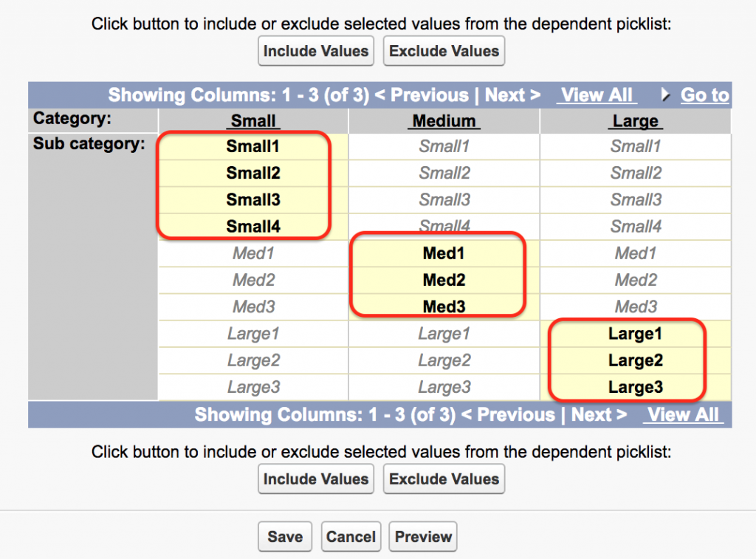Open View All link in bottom bar
756x559 pixels.
[x=683, y=414]
